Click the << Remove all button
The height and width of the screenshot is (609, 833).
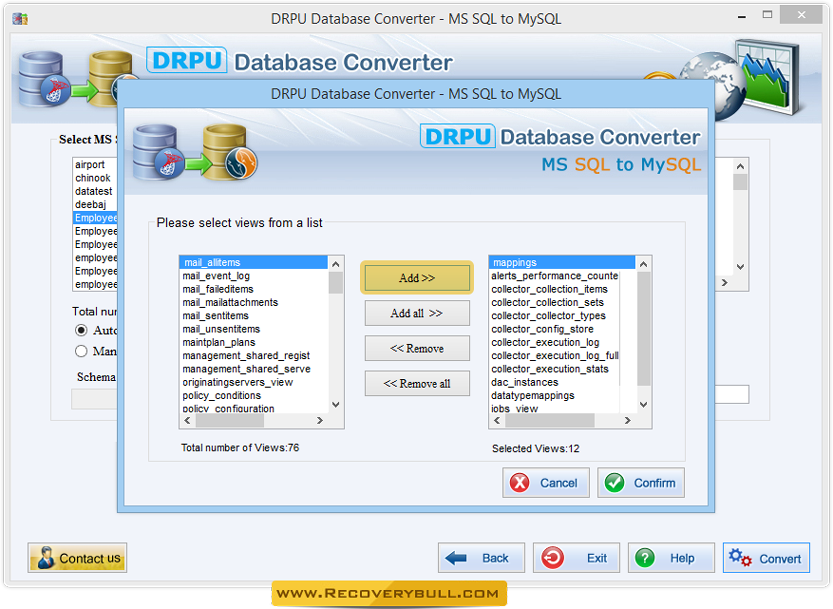(416, 383)
